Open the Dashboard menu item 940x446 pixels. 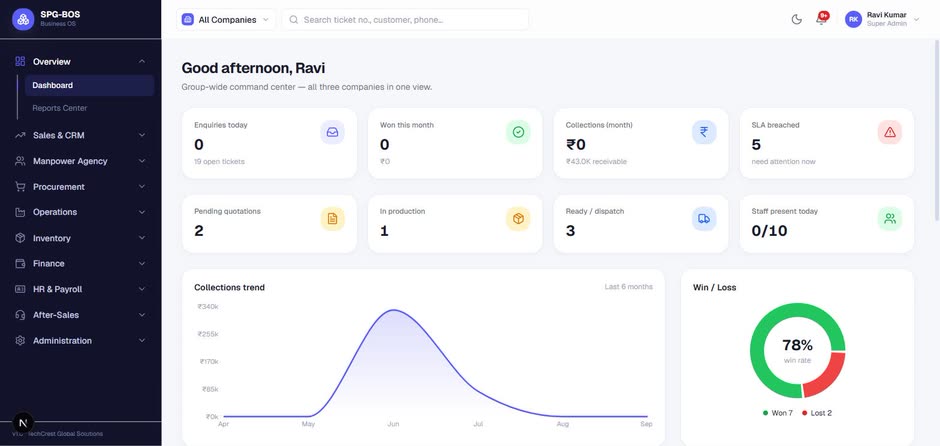(x=89, y=85)
